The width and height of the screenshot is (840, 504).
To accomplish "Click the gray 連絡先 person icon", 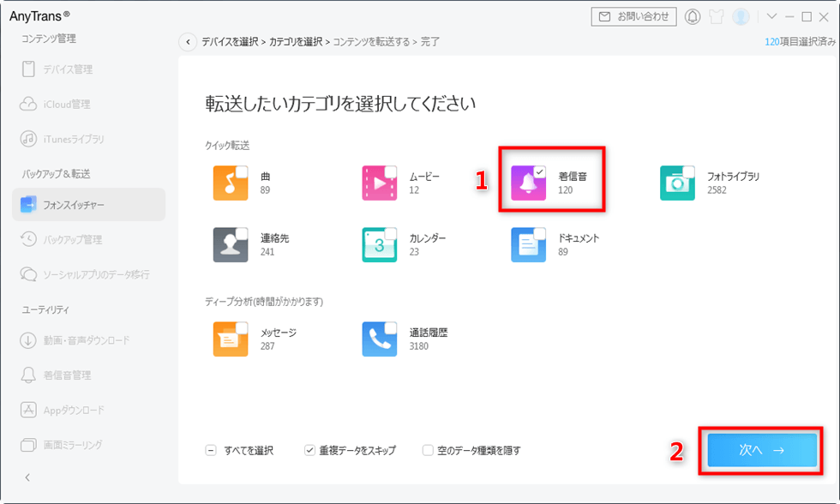I will (231, 245).
